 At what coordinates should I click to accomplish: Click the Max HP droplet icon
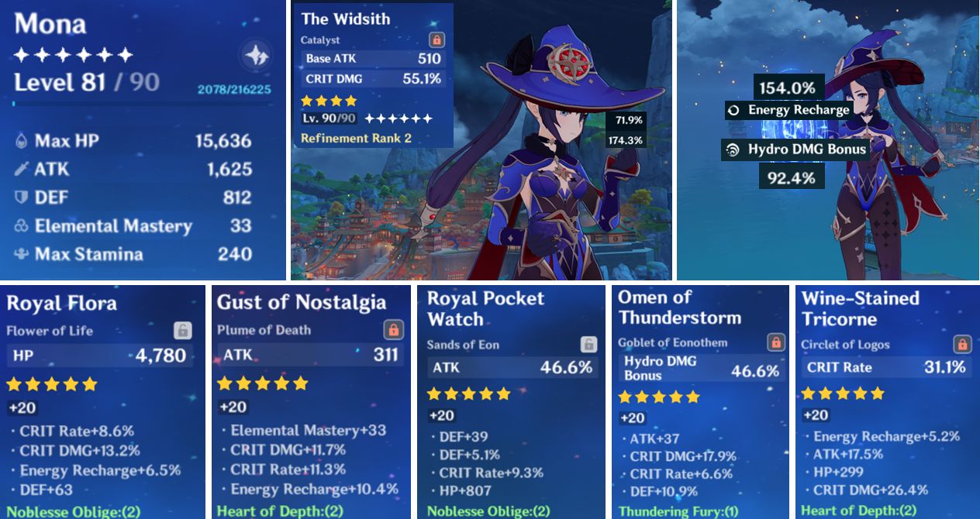point(22,142)
